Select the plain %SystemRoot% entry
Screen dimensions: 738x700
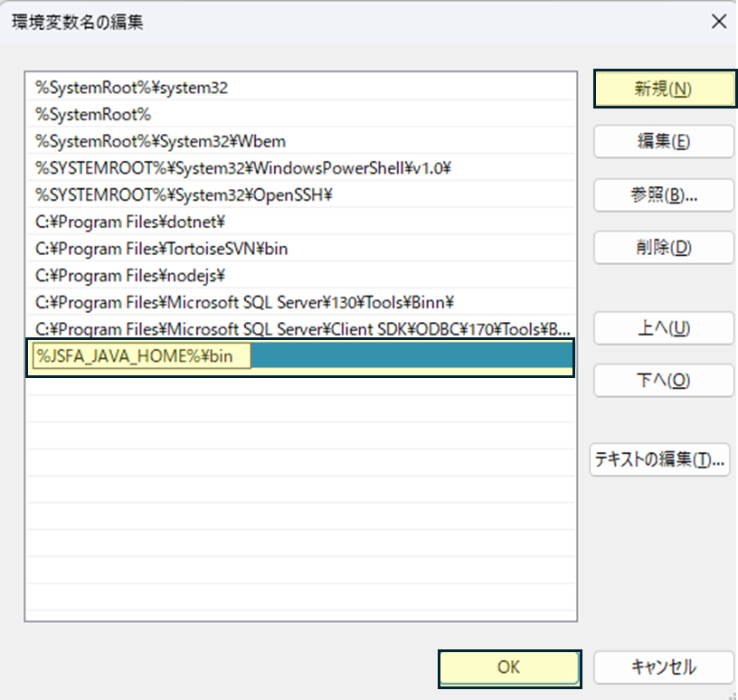[93, 115]
